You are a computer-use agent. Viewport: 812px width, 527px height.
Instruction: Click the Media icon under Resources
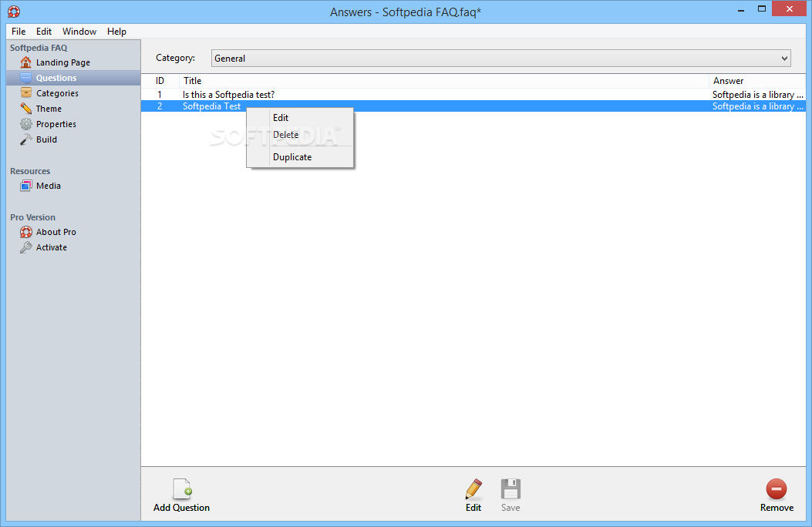(x=26, y=186)
